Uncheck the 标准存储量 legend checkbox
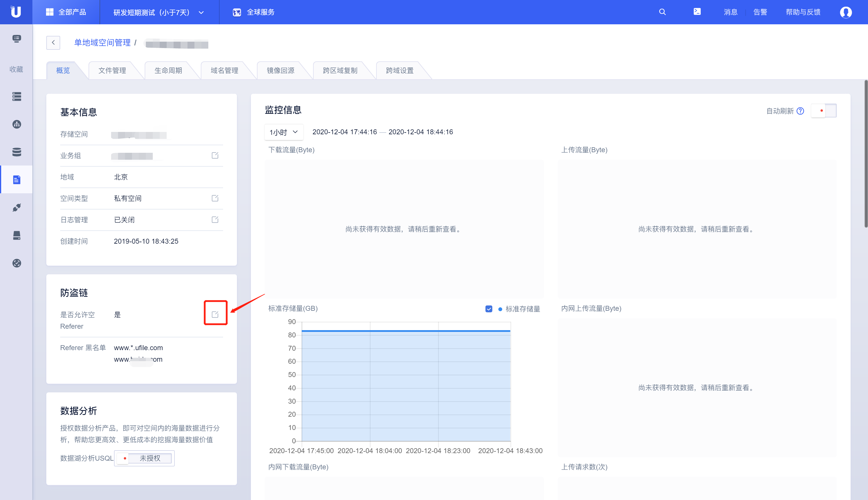Screen dimensions: 868x500 [489, 309]
